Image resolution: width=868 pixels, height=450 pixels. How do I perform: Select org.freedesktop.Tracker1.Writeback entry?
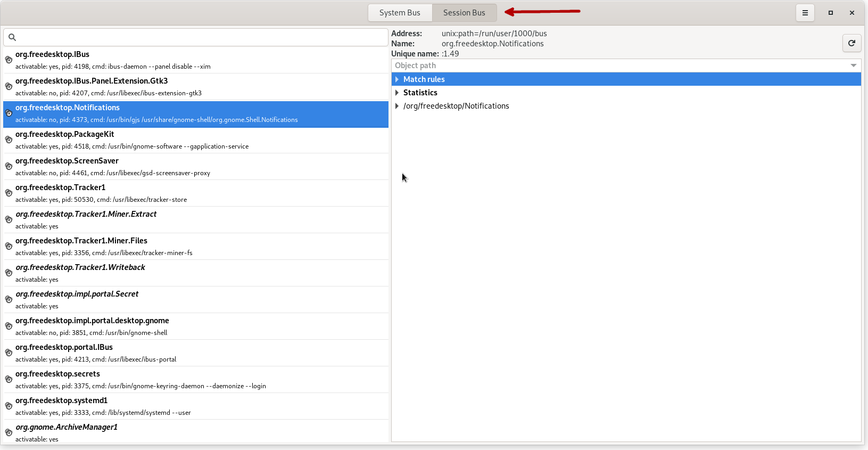196,273
